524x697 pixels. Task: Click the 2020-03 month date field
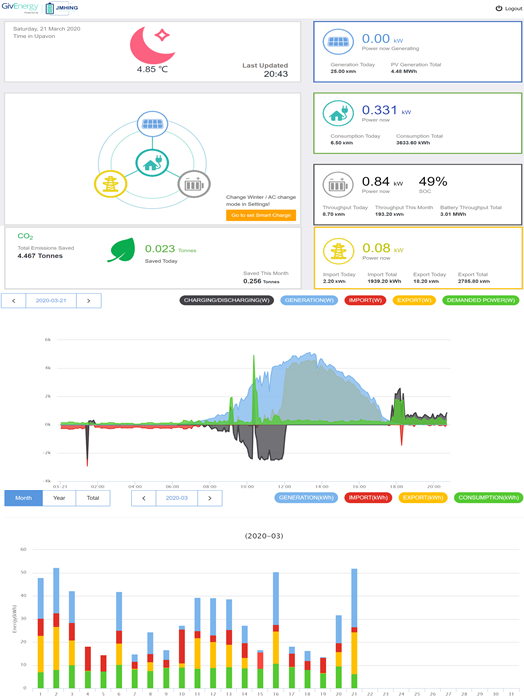tap(176, 498)
